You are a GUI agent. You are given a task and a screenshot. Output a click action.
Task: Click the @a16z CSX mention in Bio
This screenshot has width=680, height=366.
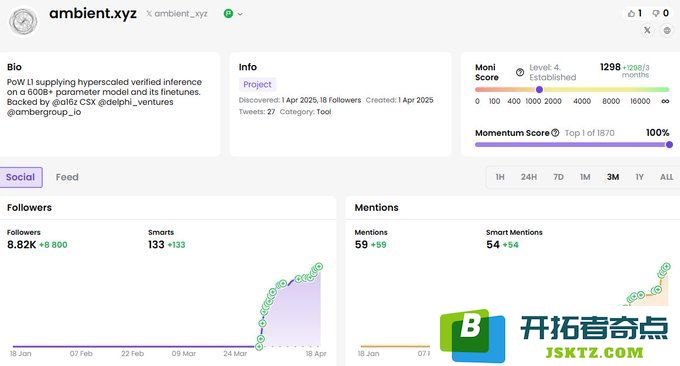point(74,102)
